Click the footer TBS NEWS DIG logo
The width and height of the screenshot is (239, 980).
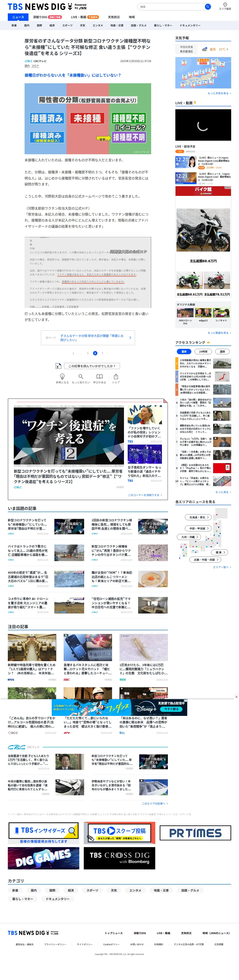pyautogui.click(x=33, y=933)
